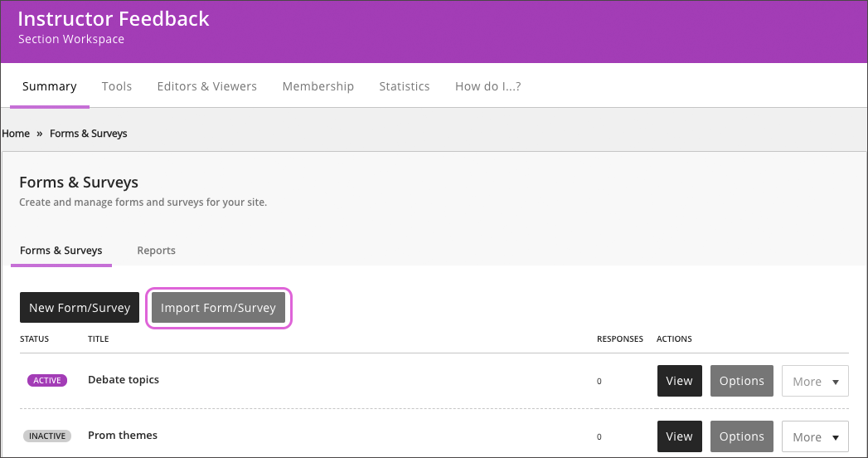Click the response count for Debate topics
Screen dimensions: 868x458
(x=599, y=381)
